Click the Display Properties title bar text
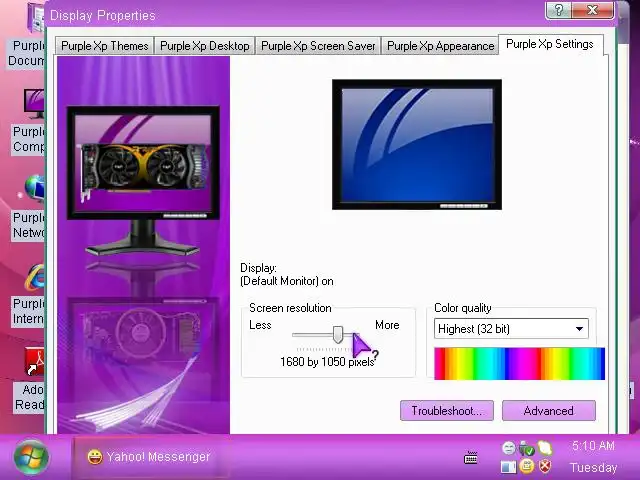 click(102, 16)
